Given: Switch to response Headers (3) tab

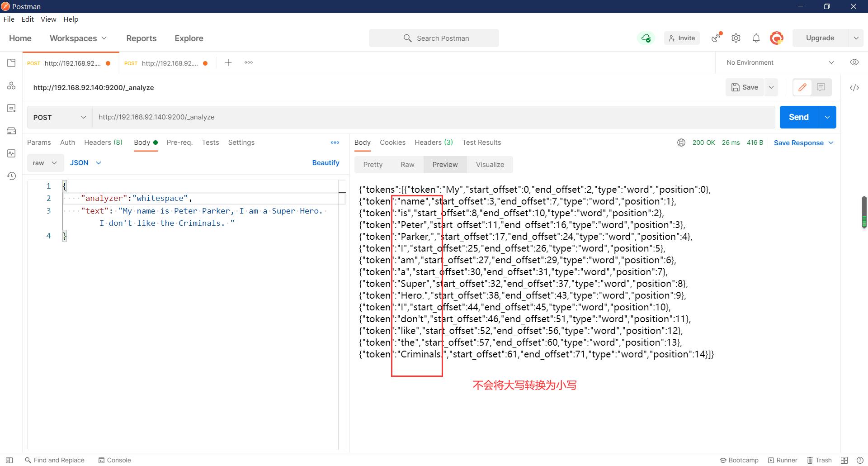Looking at the screenshot, I should (434, 143).
